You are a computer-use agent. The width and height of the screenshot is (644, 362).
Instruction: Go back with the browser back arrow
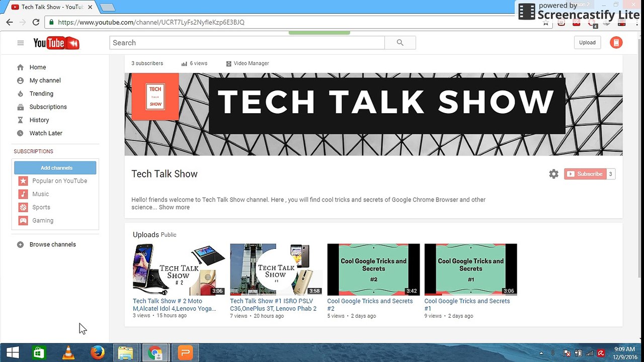[10, 22]
